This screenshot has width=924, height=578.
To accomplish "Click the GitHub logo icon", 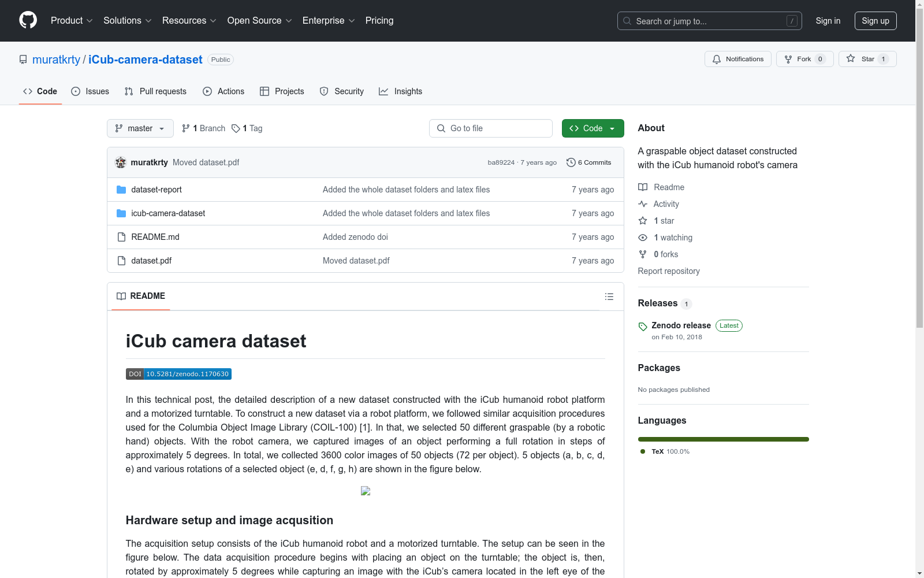I will [x=28, y=20].
